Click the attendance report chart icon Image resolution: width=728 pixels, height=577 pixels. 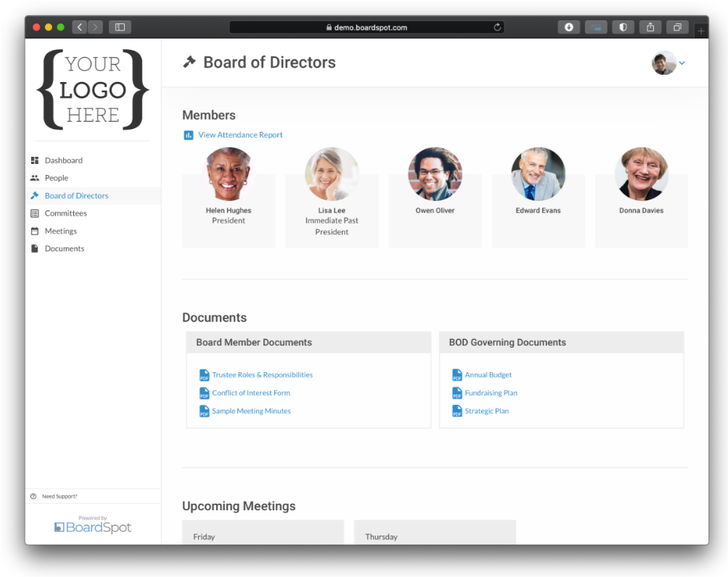pyautogui.click(x=189, y=135)
